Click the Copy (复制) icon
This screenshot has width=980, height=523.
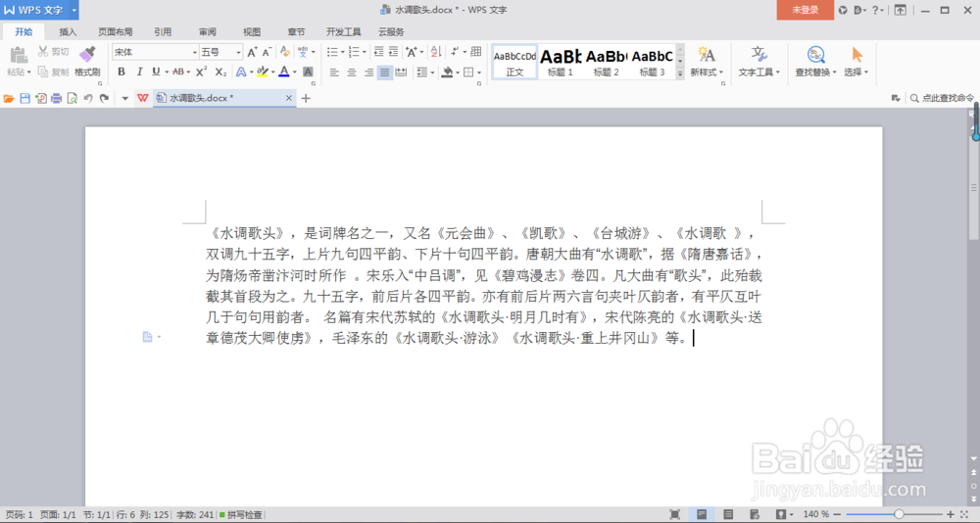(x=43, y=71)
